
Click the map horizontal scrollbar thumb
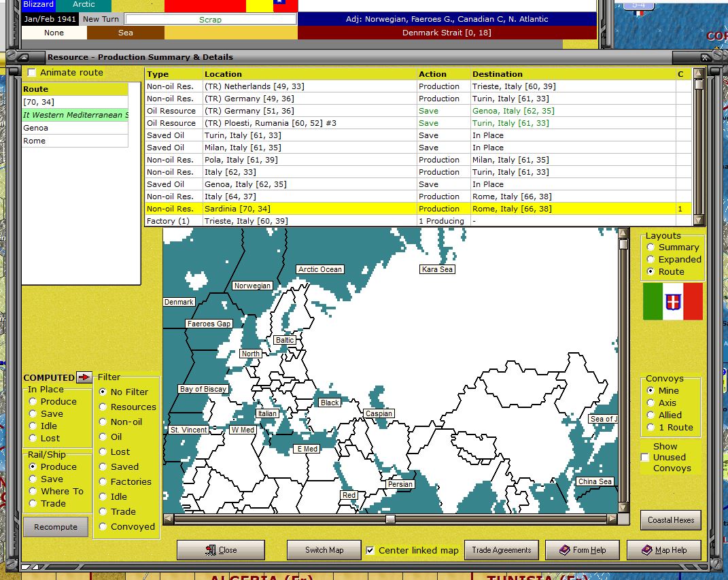click(390, 519)
